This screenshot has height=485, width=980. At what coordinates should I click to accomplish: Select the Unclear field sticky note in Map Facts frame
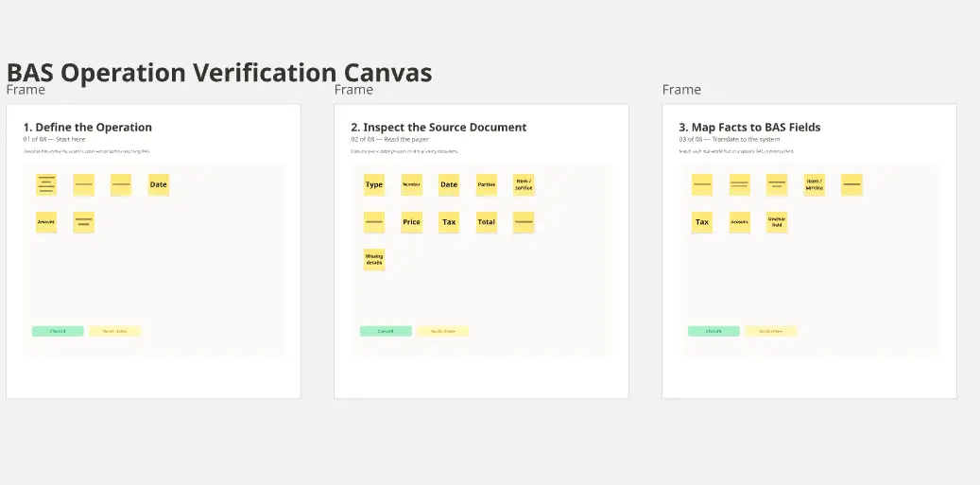pyautogui.click(x=777, y=222)
